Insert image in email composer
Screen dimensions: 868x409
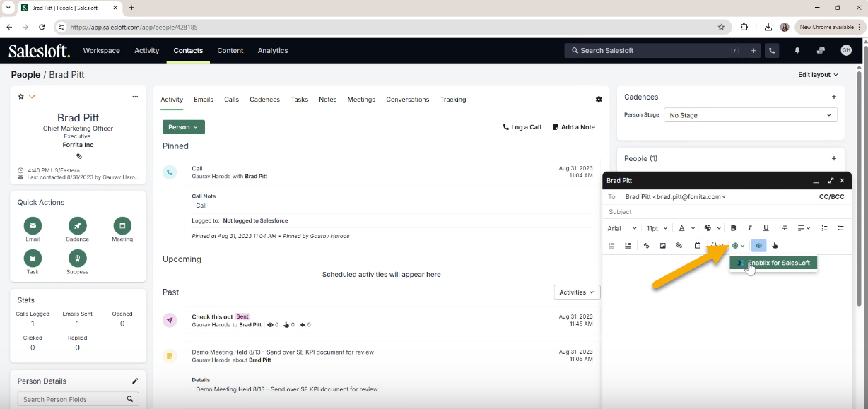tap(663, 246)
